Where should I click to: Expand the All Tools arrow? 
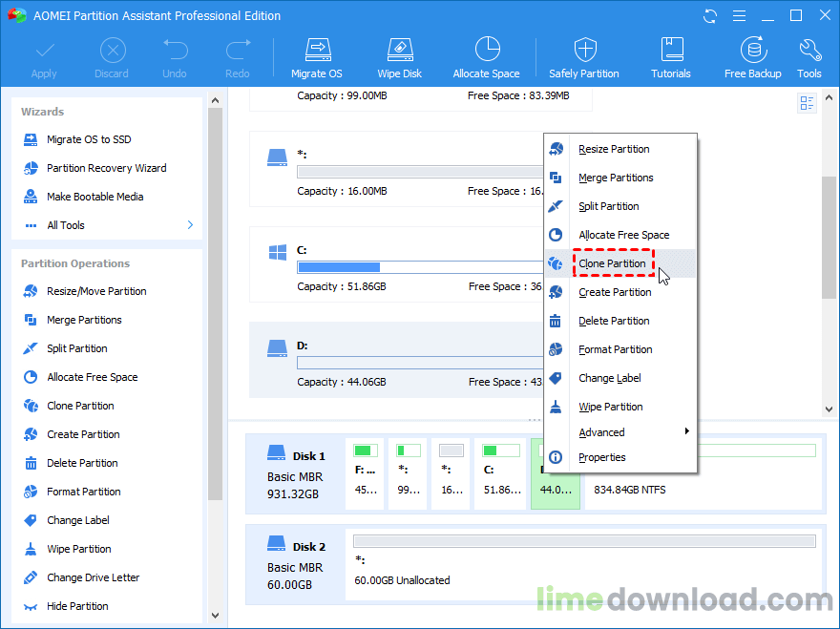click(190, 225)
